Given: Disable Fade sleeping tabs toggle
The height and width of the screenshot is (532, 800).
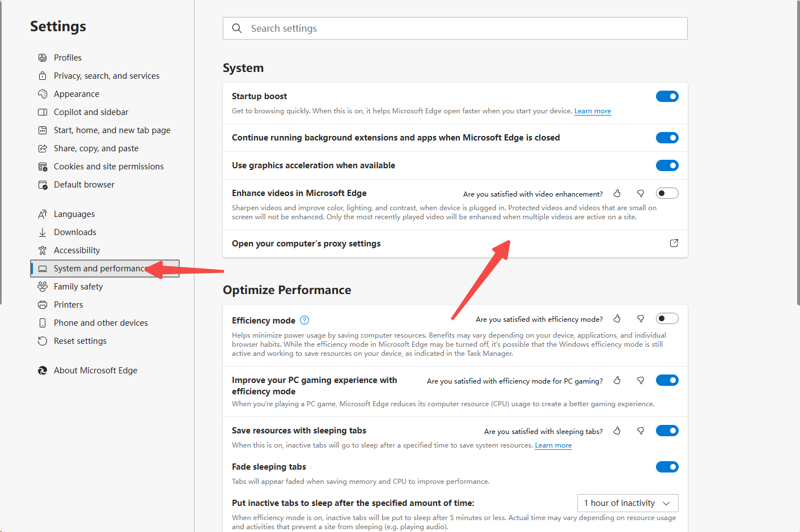Looking at the screenshot, I should (667, 467).
